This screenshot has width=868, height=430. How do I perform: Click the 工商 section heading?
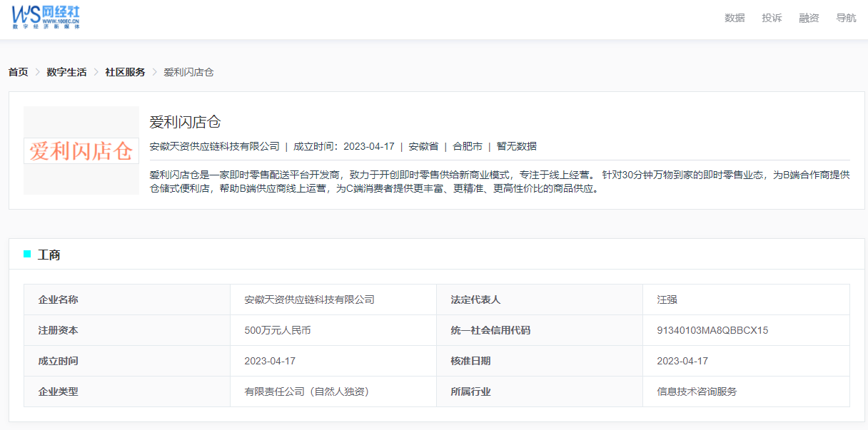click(49, 255)
